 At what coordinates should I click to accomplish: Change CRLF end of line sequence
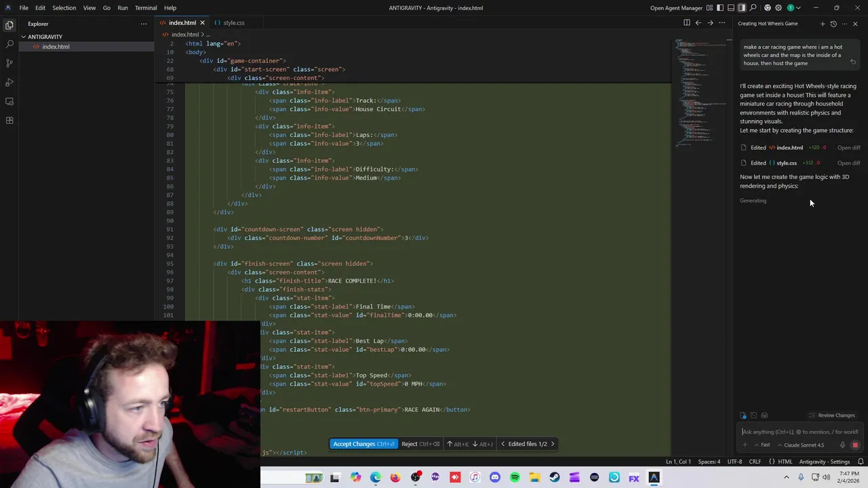click(755, 462)
